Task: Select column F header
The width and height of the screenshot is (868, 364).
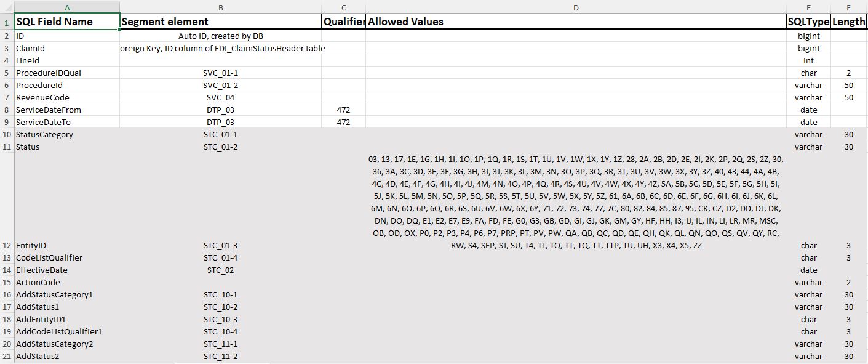Action: [848, 7]
